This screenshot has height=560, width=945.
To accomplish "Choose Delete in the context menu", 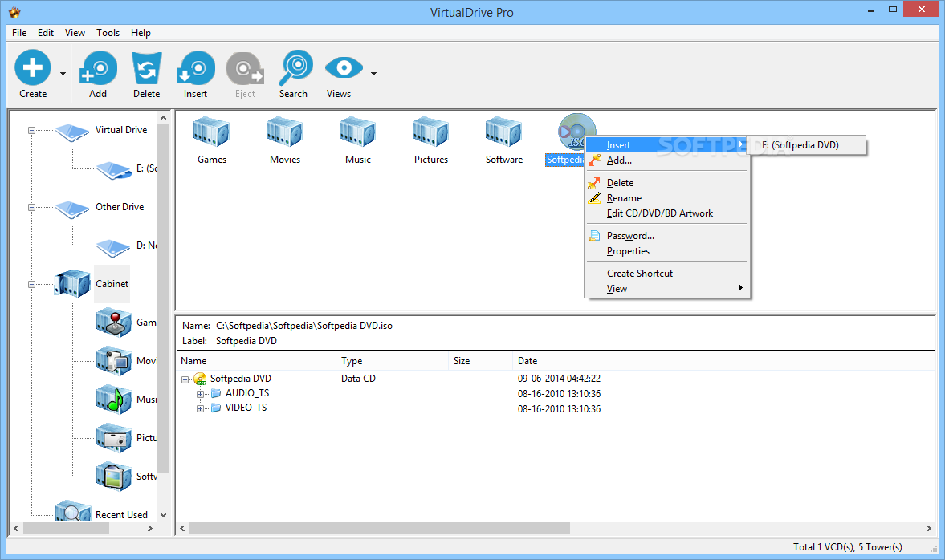I will [666, 182].
